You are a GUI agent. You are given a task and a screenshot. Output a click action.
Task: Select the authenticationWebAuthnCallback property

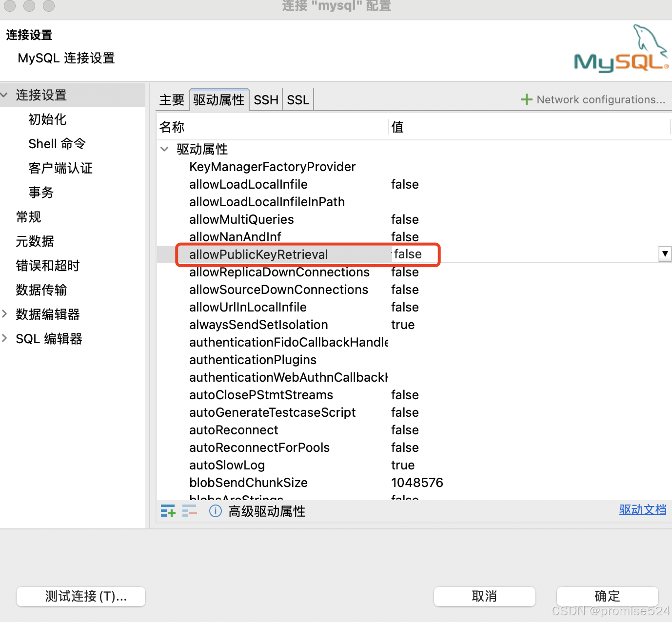pyautogui.click(x=289, y=377)
